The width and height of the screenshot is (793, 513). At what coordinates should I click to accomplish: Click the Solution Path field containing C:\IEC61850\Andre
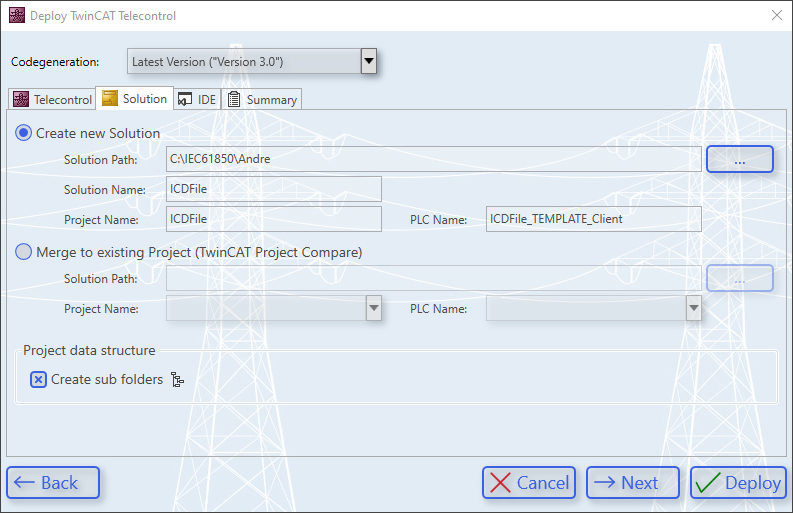point(433,159)
